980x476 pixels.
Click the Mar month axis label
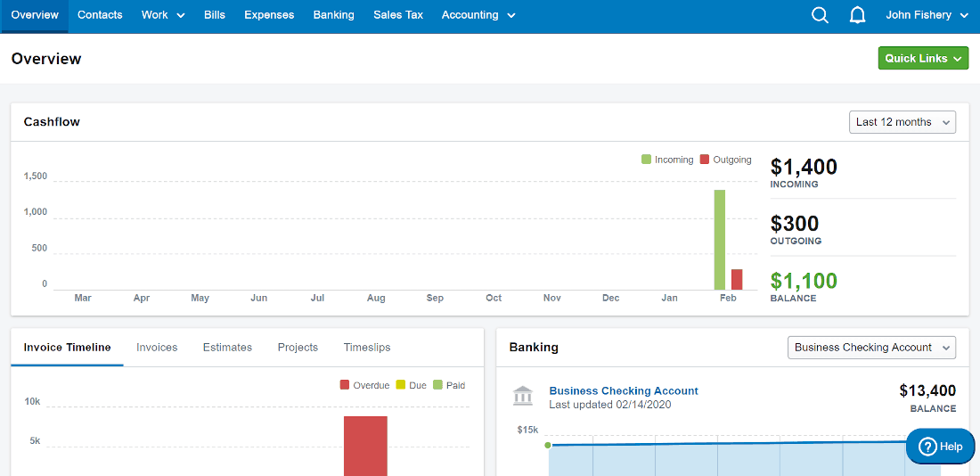point(83,299)
